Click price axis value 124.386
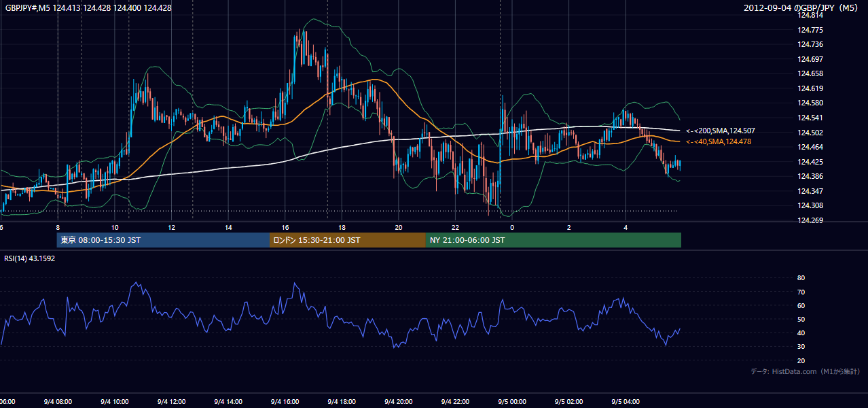This screenshot has width=868, height=408. point(811,176)
